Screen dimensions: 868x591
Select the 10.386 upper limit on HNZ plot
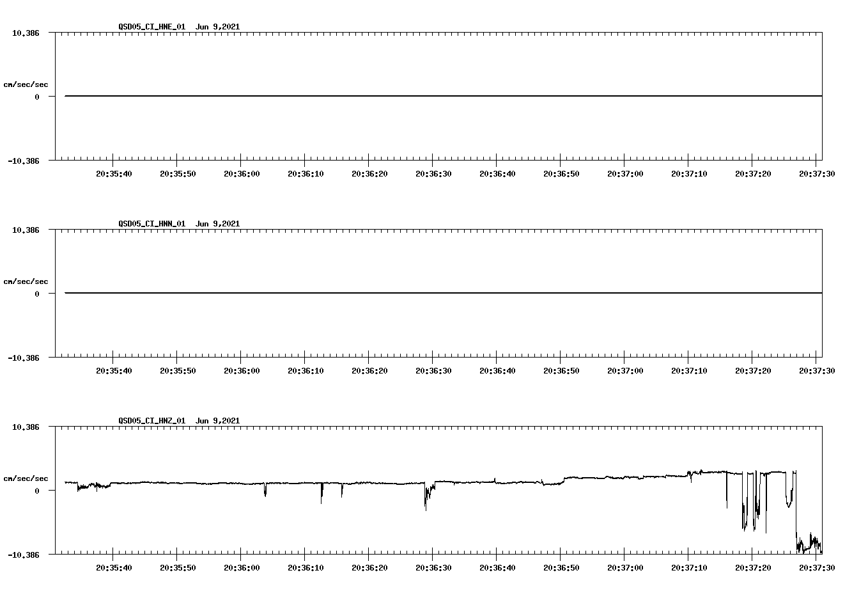coord(26,427)
